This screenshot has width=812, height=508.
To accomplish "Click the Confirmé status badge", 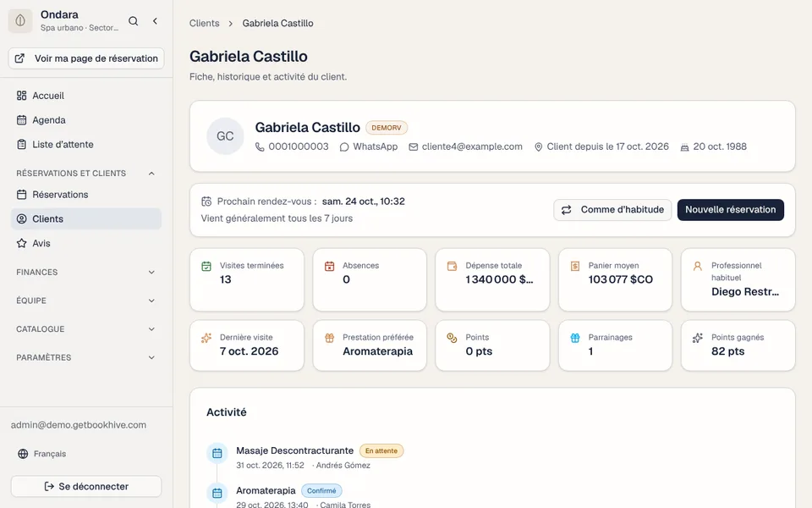I will tap(321, 491).
